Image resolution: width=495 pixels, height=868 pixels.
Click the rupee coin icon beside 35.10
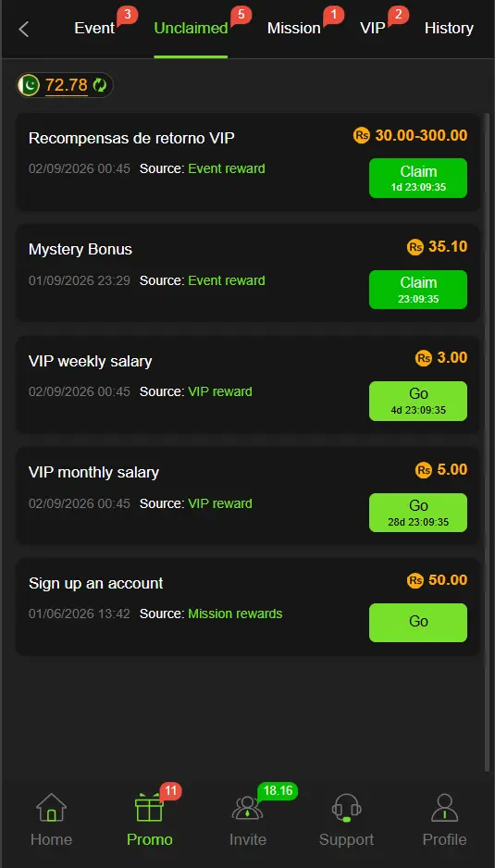point(415,247)
